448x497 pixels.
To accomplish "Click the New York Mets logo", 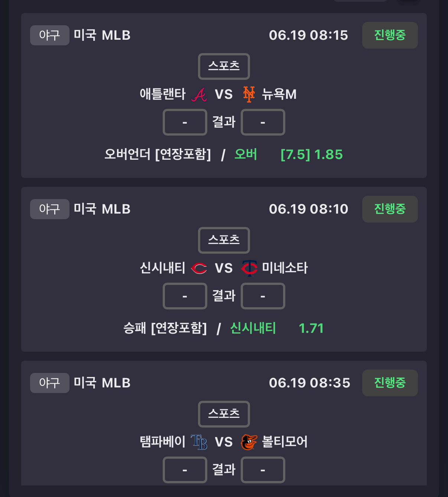I will pyautogui.click(x=249, y=94).
